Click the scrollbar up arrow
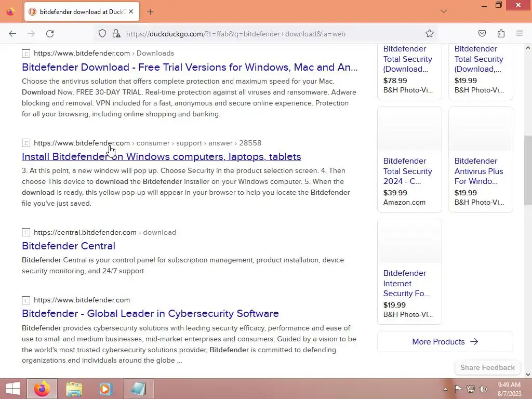Screen dimensions: 532x399 (528, 48)
